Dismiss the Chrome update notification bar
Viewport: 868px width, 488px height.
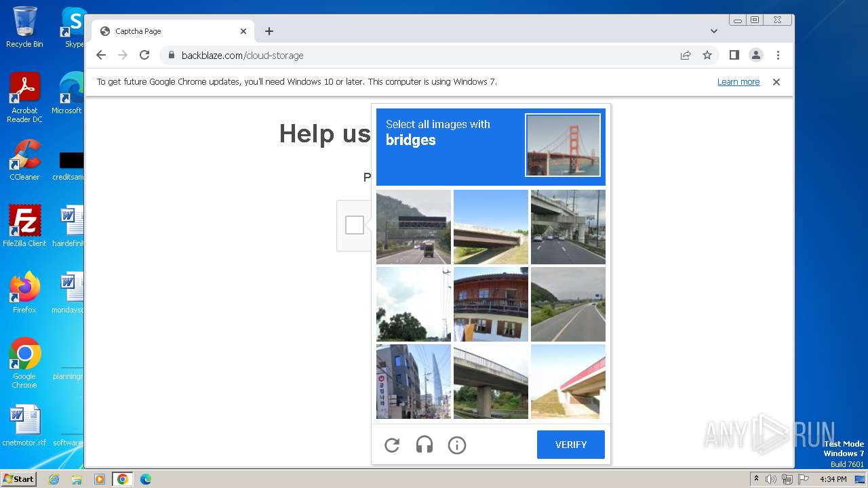click(776, 81)
